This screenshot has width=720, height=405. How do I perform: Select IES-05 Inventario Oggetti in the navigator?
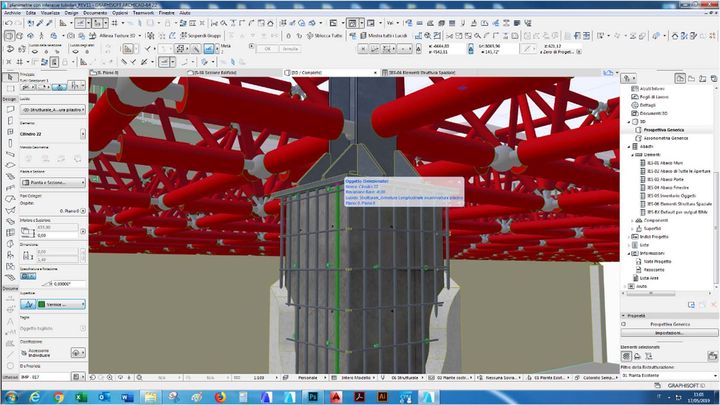(x=671, y=196)
